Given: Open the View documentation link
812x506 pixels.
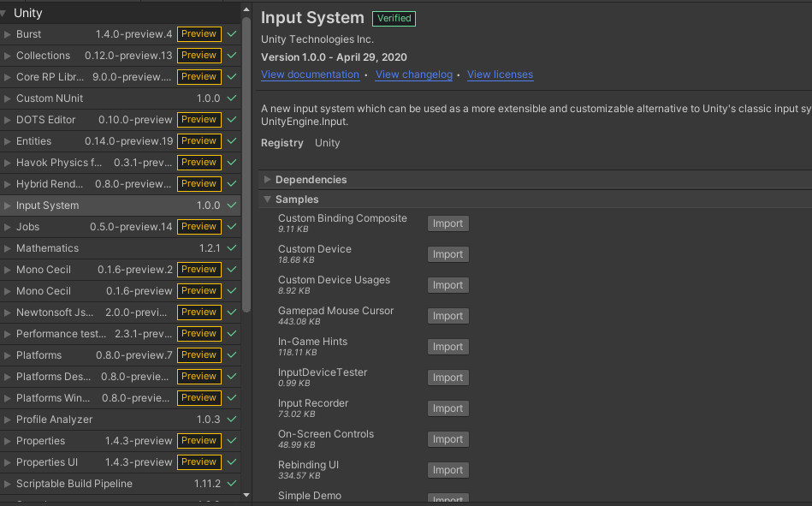Looking at the screenshot, I should pyautogui.click(x=310, y=74).
